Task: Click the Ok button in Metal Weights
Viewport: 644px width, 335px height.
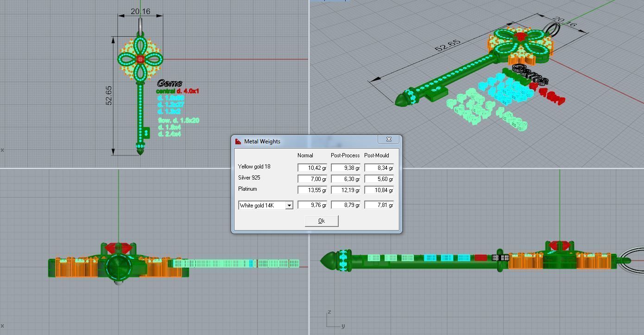Action: 322,221
